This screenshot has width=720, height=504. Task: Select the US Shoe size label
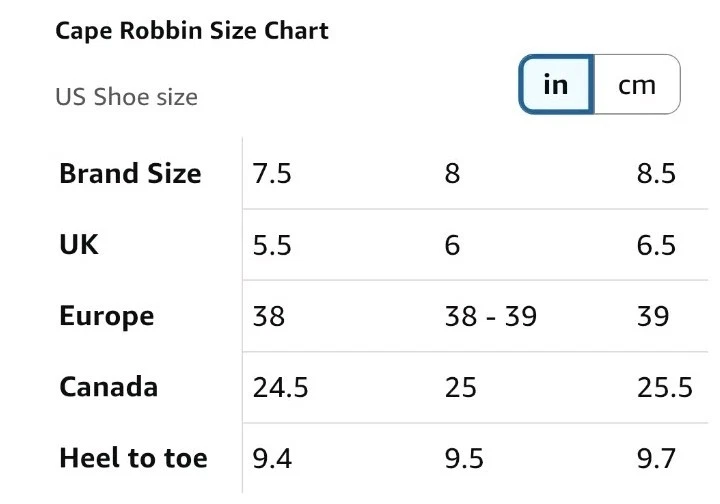tap(127, 97)
